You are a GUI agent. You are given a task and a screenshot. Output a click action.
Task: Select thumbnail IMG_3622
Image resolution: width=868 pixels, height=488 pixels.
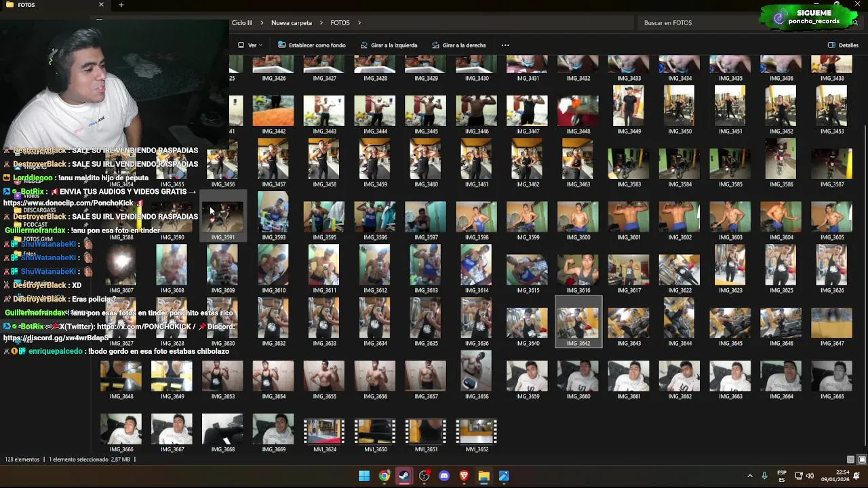click(679, 270)
